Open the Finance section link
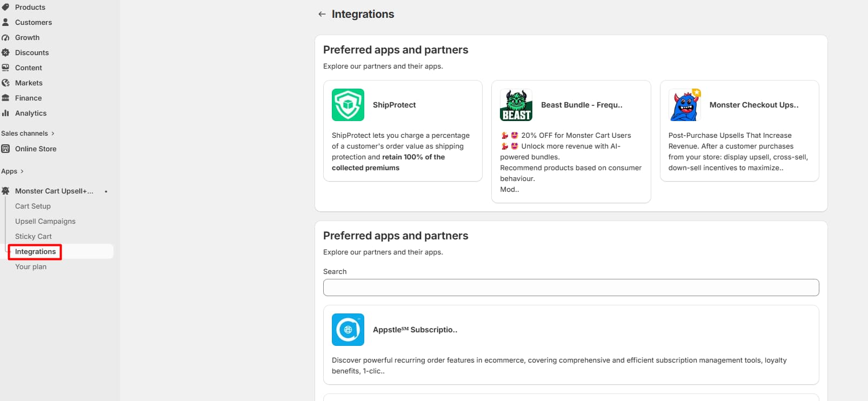Viewport: 868px width, 401px height. 28,98
